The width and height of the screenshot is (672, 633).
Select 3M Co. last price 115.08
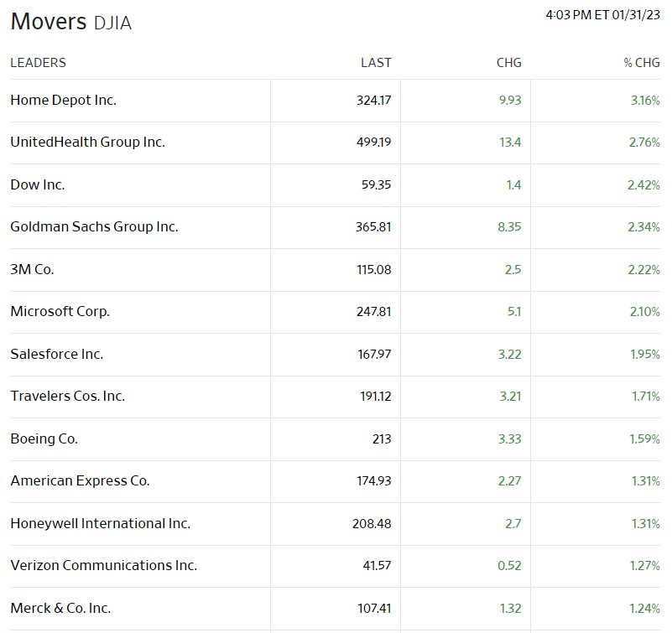[x=374, y=269]
